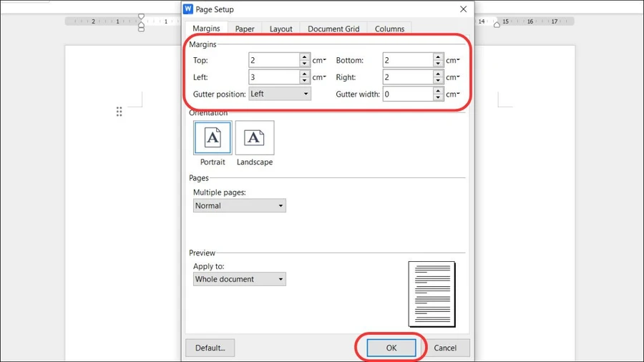Click the W application icon in the dialog title
Viewport: 644px width, 362px height.
[x=188, y=9]
